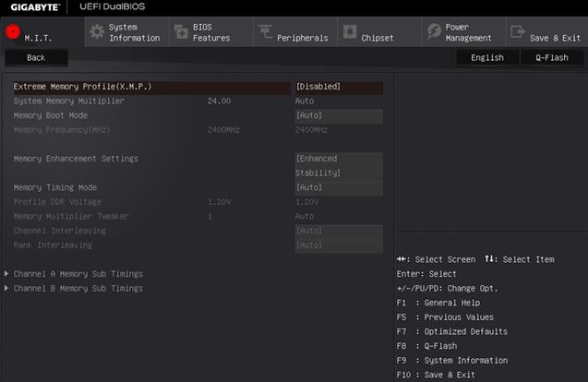588x382 pixels.
Task: Open the Peripherals tab
Action: [295, 32]
